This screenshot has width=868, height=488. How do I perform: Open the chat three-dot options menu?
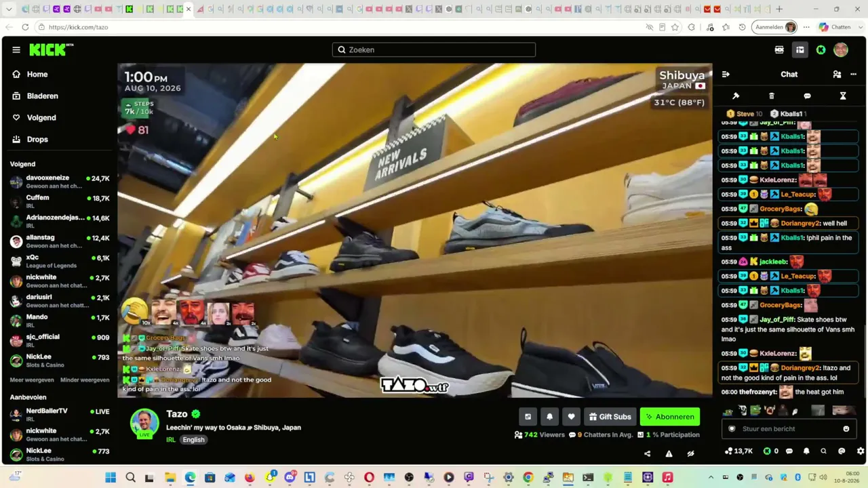[853, 75]
